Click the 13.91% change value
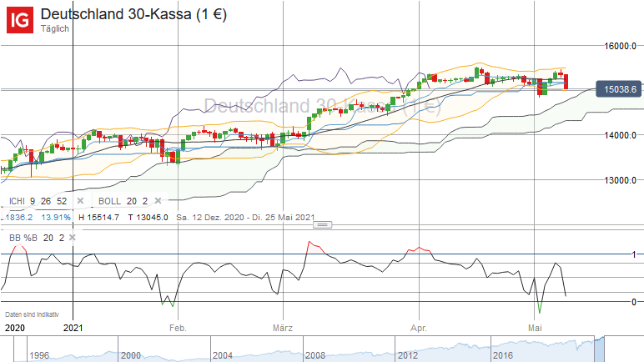The width and height of the screenshot is (644, 362). [x=56, y=218]
